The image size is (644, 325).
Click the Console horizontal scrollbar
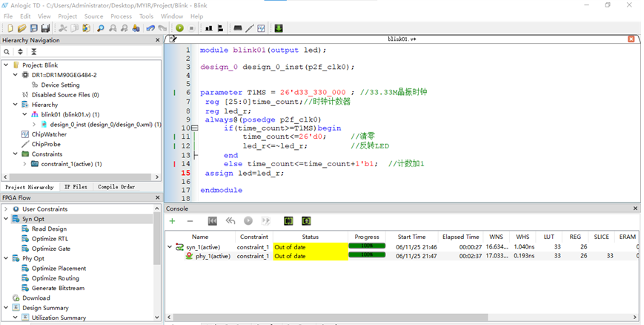coord(331,318)
